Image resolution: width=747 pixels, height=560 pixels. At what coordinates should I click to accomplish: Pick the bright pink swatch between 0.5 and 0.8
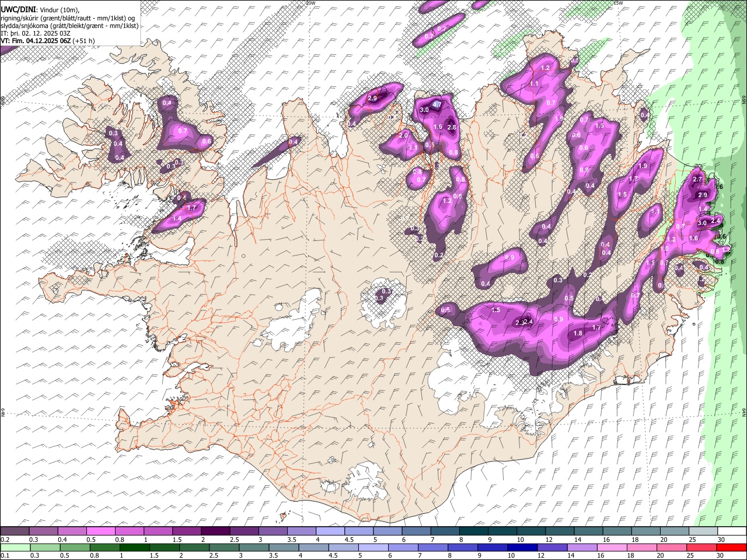coord(101,531)
